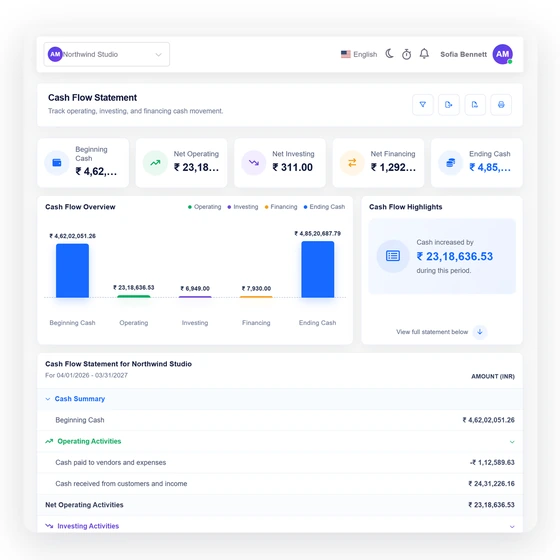Image resolution: width=560 pixels, height=560 pixels.
Task: Click the green Operating bar
Action: (x=134, y=296)
